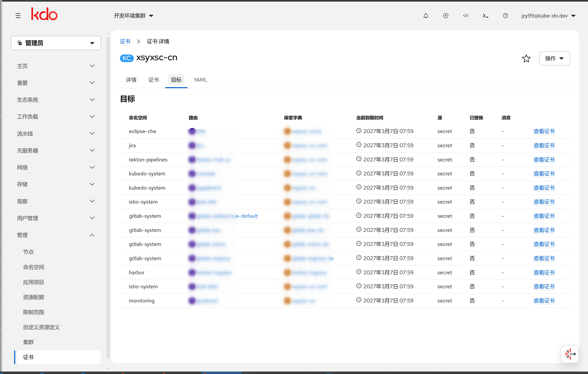Click 查看证书 for the monitoring row
The height and width of the screenshot is (374, 588).
(x=544, y=301)
